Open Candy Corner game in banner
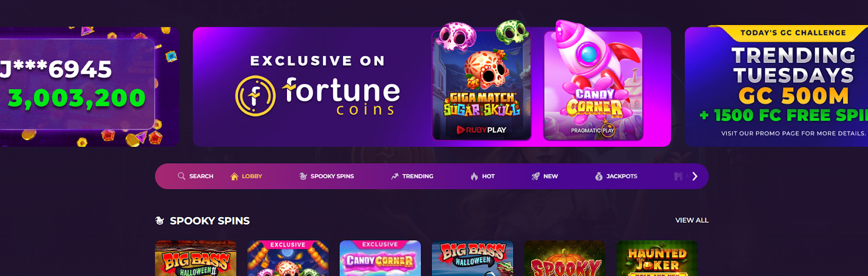The width and height of the screenshot is (868, 276). [x=593, y=85]
